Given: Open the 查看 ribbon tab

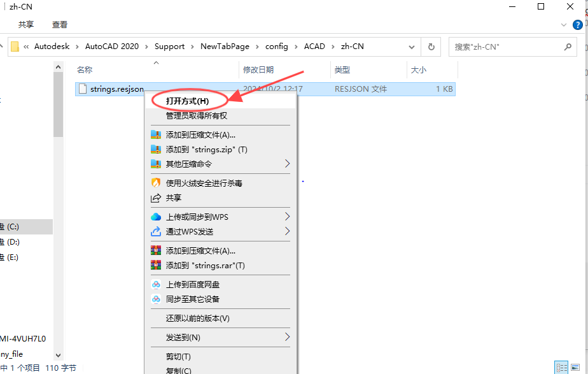Looking at the screenshot, I should (60, 25).
